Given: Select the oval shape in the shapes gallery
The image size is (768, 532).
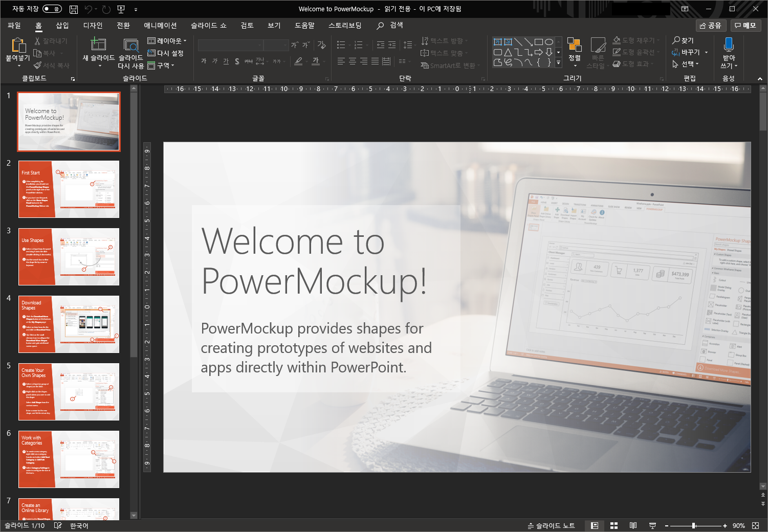Looking at the screenshot, I should (x=548, y=41).
